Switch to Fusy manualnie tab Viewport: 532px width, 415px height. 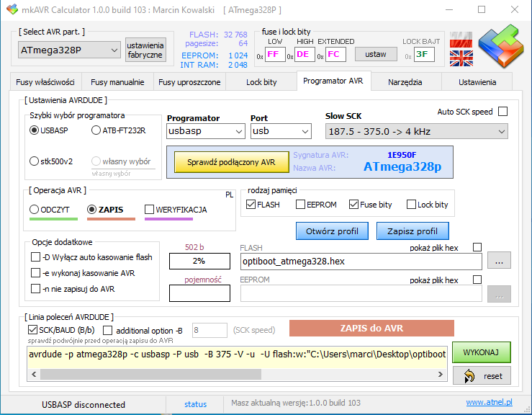click(117, 82)
